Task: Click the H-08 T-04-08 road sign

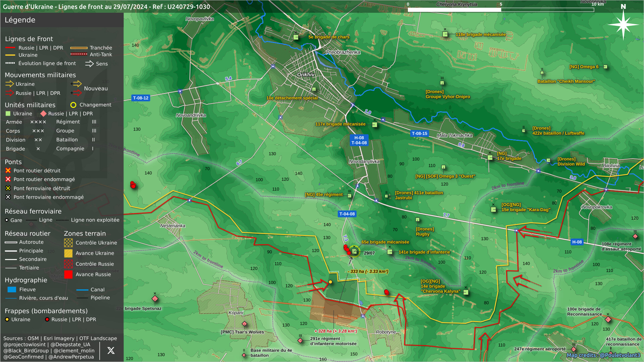Action: pos(359,140)
